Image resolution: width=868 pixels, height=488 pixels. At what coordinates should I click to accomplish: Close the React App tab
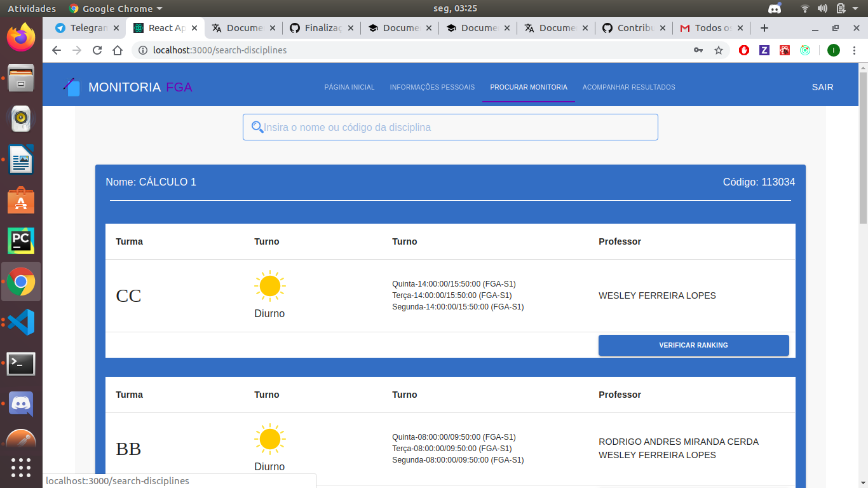tap(194, 28)
